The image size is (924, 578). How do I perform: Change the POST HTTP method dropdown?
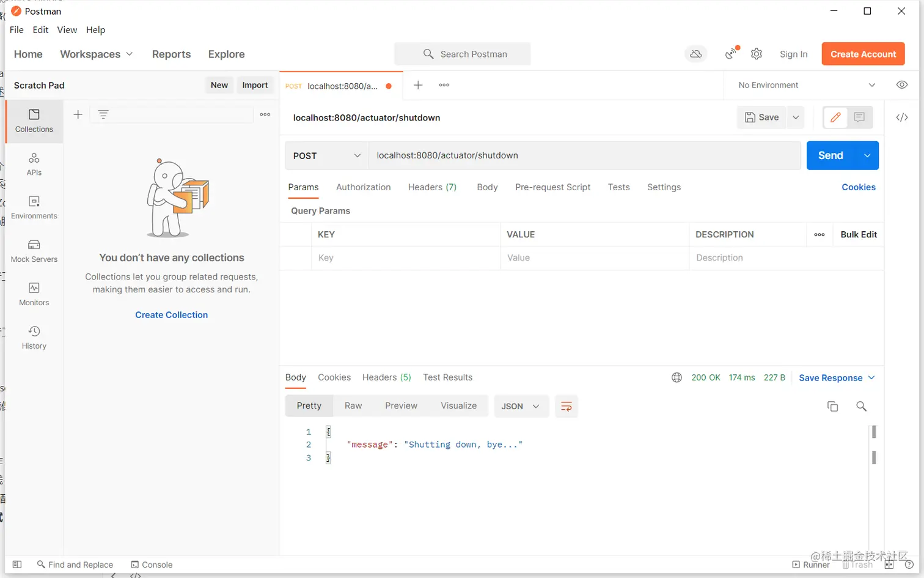point(327,155)
